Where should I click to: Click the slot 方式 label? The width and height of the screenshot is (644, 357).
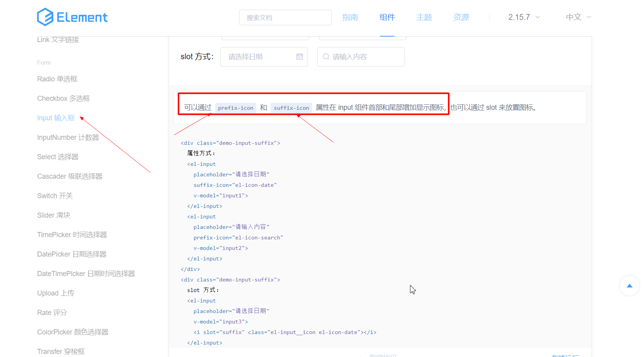click(x=197, y=57)
